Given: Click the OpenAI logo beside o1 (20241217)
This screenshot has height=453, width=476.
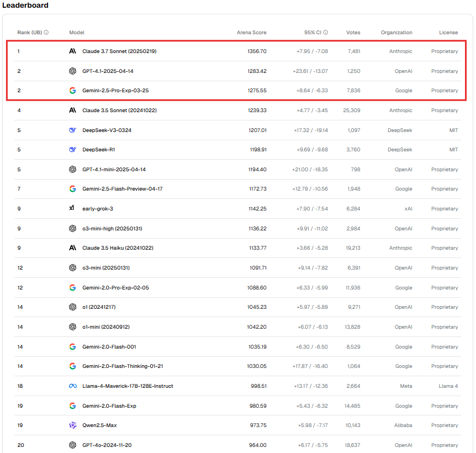Looking at the screenshot, I should pos(72,307).
